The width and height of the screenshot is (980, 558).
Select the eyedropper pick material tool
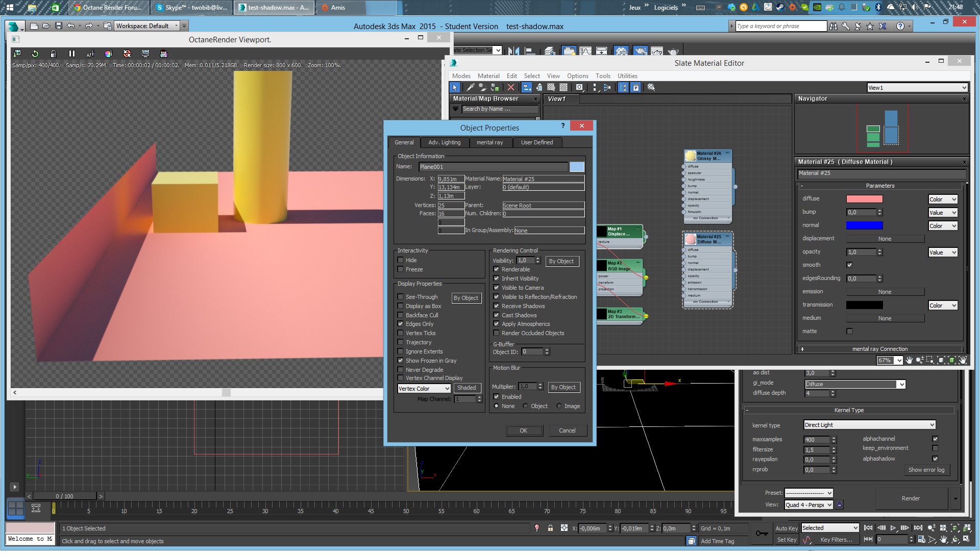click(470, 87)
